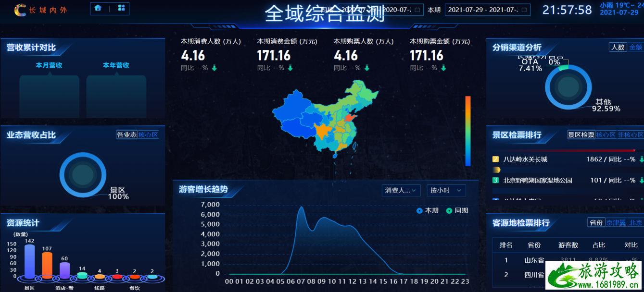Click the 酒店-新 axis label
644x292 pixels.
[x=64, y=288]
